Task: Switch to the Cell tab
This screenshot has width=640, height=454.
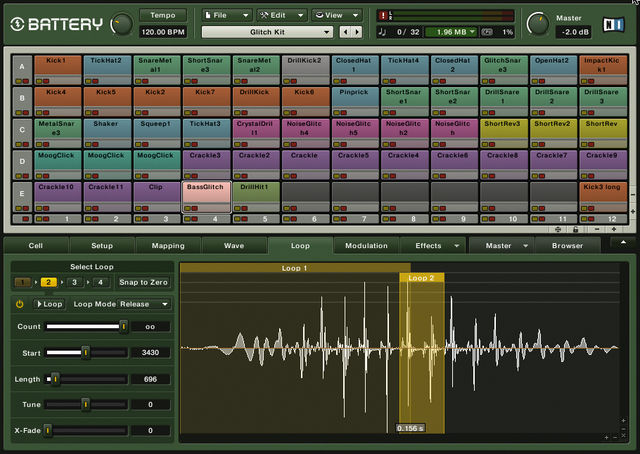Action: [36, 246]
